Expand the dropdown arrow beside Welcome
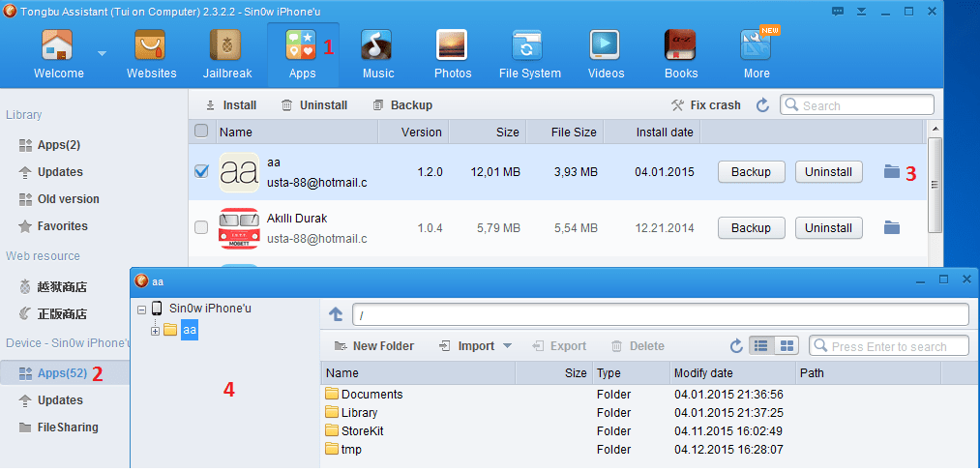 102,54
